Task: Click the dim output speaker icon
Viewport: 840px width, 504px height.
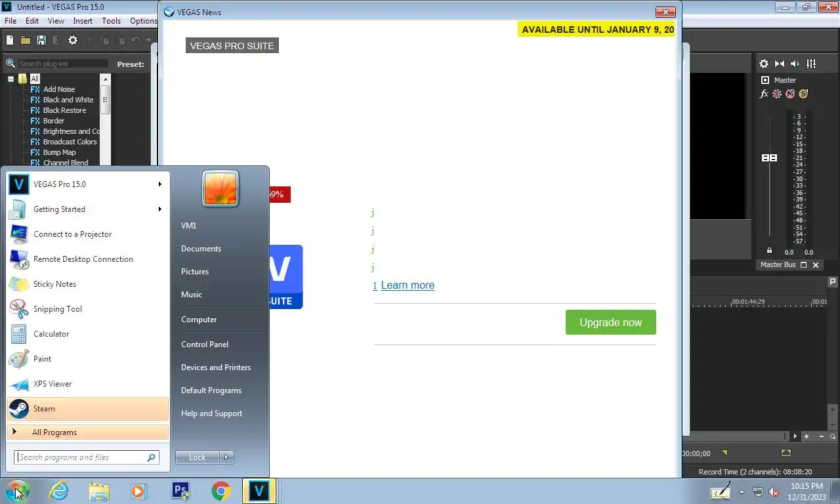Action: (x=795, y=64)
